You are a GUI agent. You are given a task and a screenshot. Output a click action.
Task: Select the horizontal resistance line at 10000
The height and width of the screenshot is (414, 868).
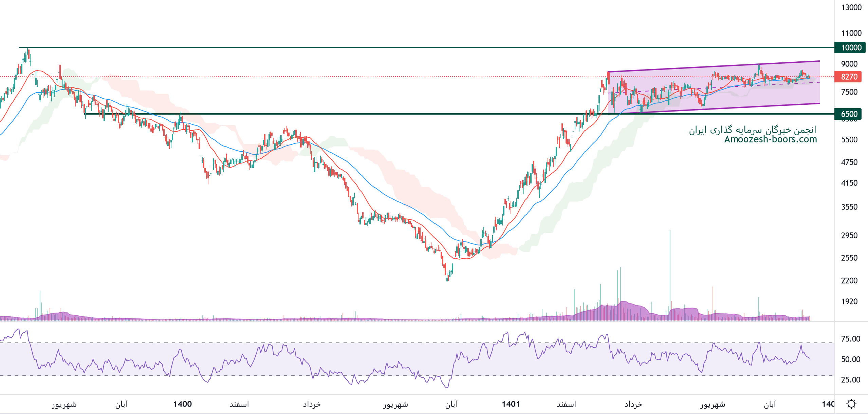[x=339, y=47]
